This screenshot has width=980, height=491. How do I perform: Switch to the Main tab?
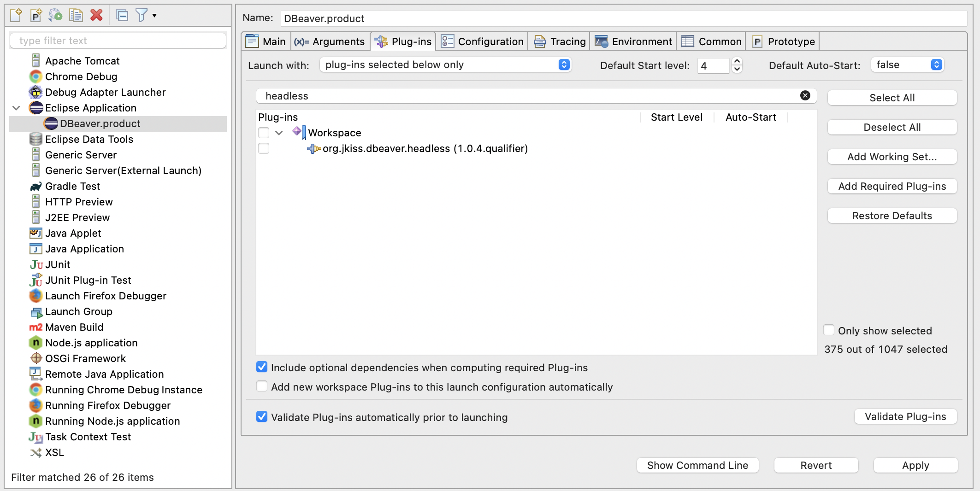click(x=266, y=41)
